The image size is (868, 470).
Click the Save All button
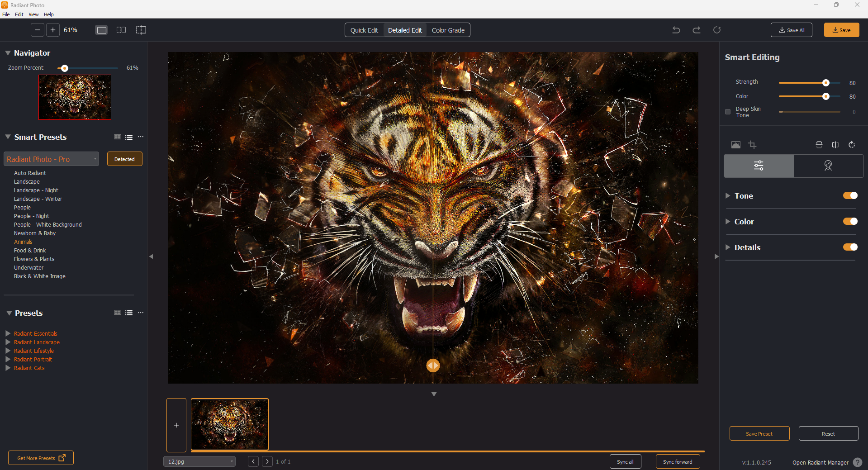(x=792, y=30)
